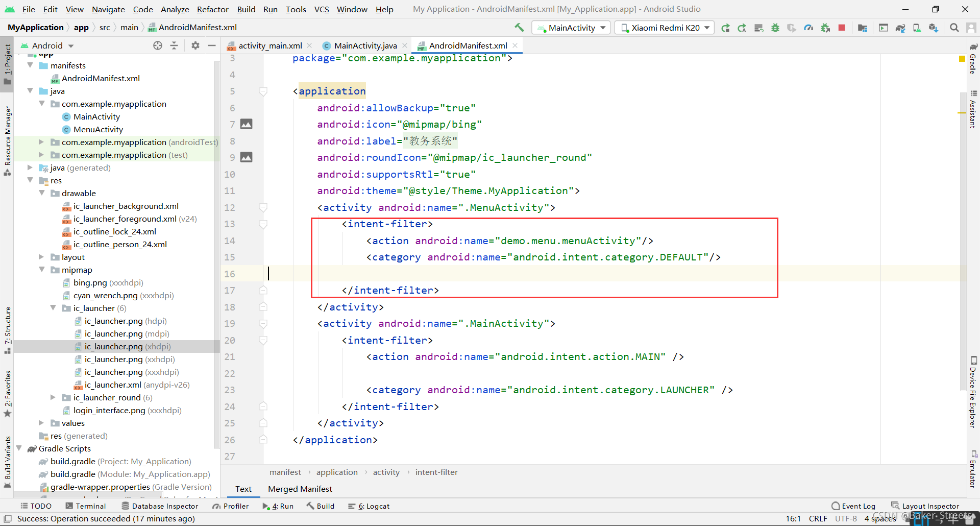Expand the layout folder
This screenshot has width=980, height=526.
pyautogui.click(x=42, y=257)
